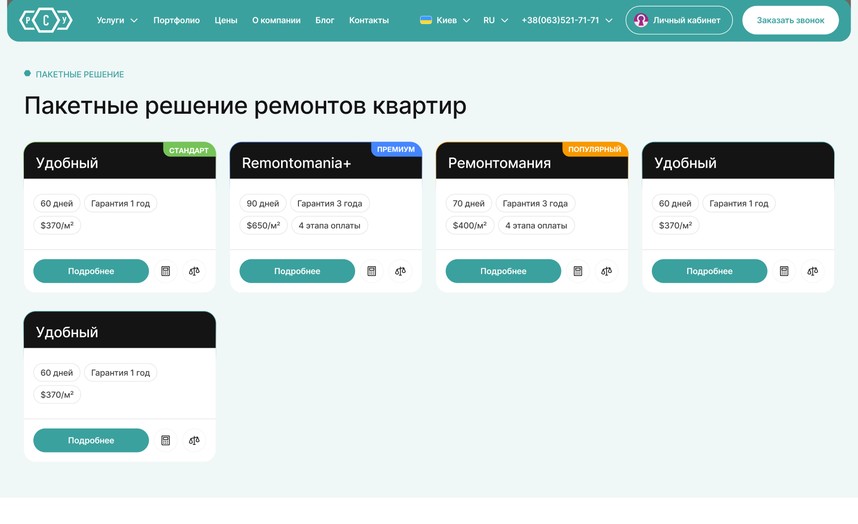Viewport: 858px width, 524px height.
Task: Click the Ukrainian flag icon beside Киев
Action: click(x=426, y=20)
